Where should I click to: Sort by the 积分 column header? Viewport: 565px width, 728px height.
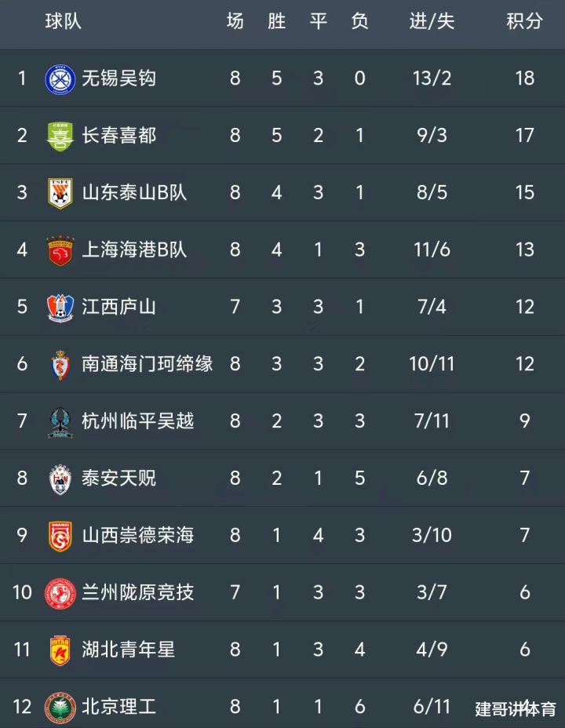(525, 21)
